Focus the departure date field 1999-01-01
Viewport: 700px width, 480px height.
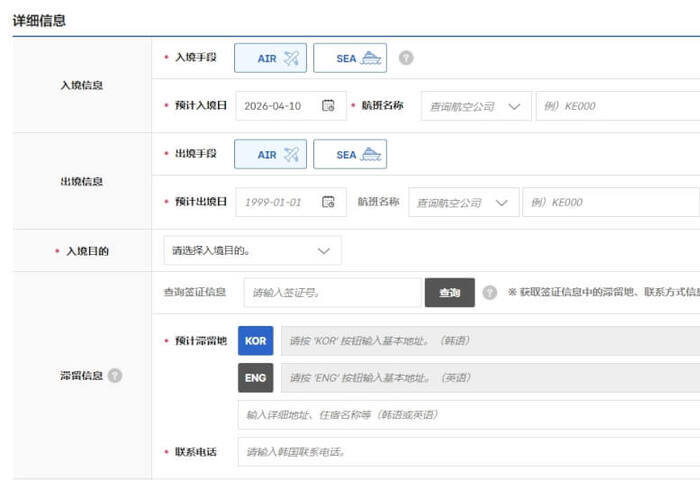(291, 202)
